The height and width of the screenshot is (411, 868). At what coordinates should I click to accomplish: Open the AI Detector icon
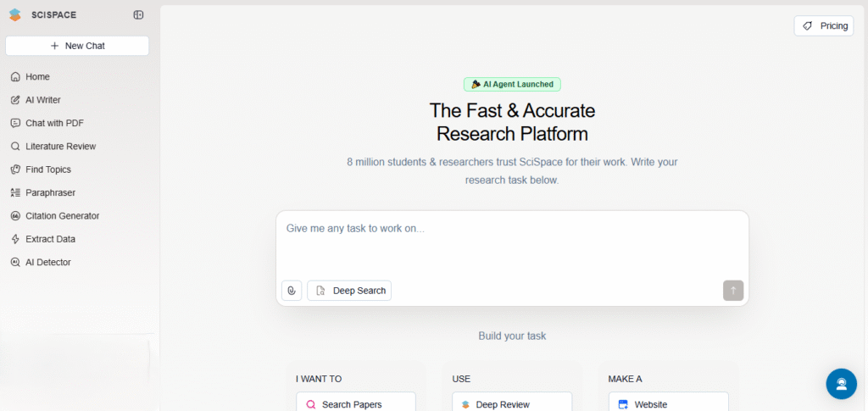[15, 263]
